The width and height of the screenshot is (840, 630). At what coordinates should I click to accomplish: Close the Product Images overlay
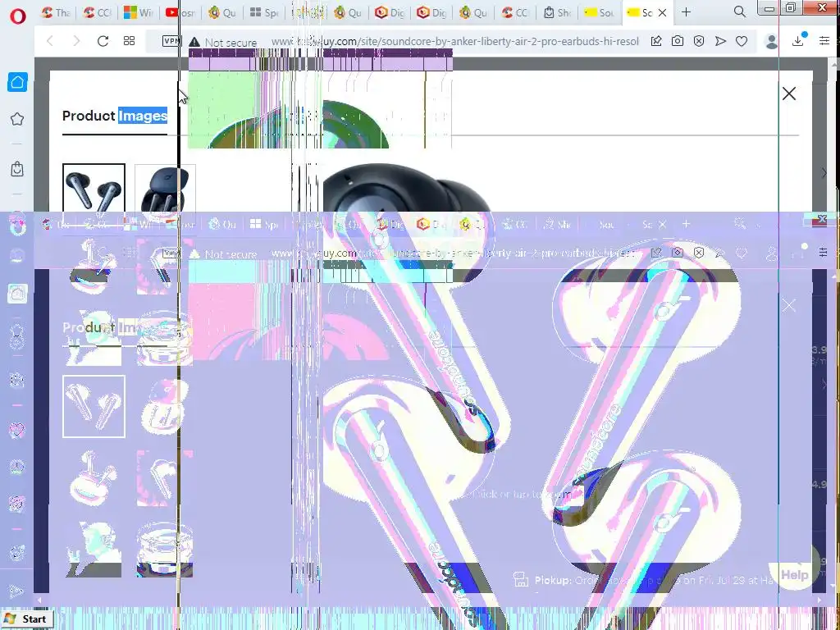click(788, 94)
